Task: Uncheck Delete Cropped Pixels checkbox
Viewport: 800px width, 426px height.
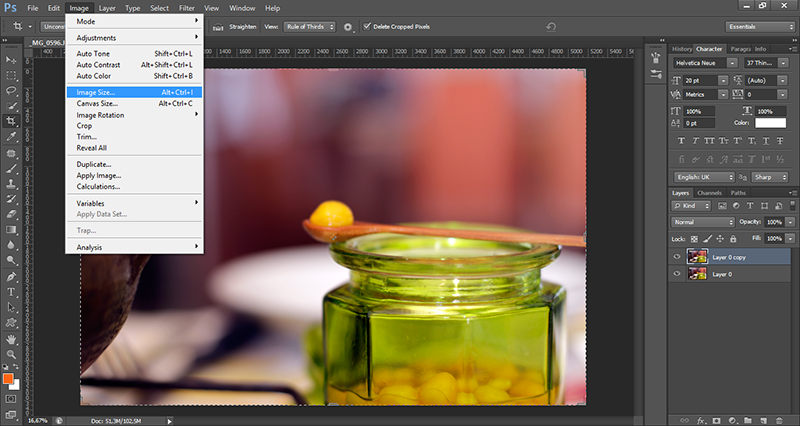Action: [x=367, y=26]
